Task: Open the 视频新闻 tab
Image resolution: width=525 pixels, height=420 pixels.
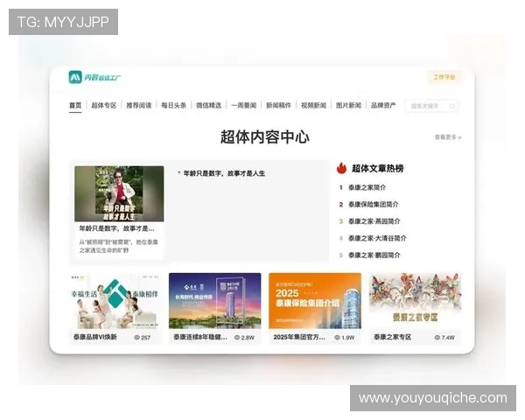Action: click(x=314, y=106)
